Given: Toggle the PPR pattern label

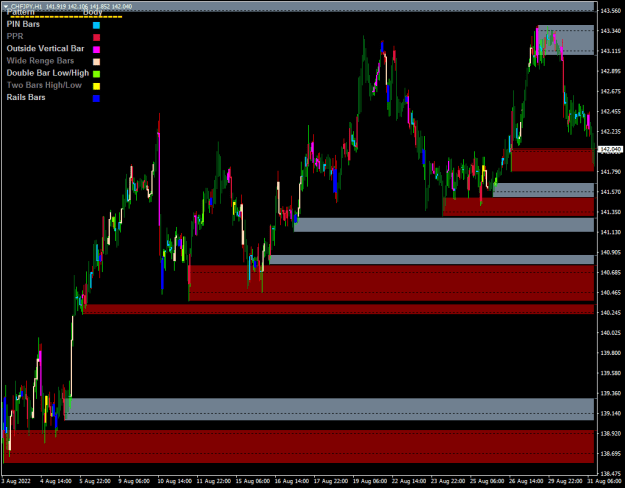Looking at the screenshot, I should (15, 36).
